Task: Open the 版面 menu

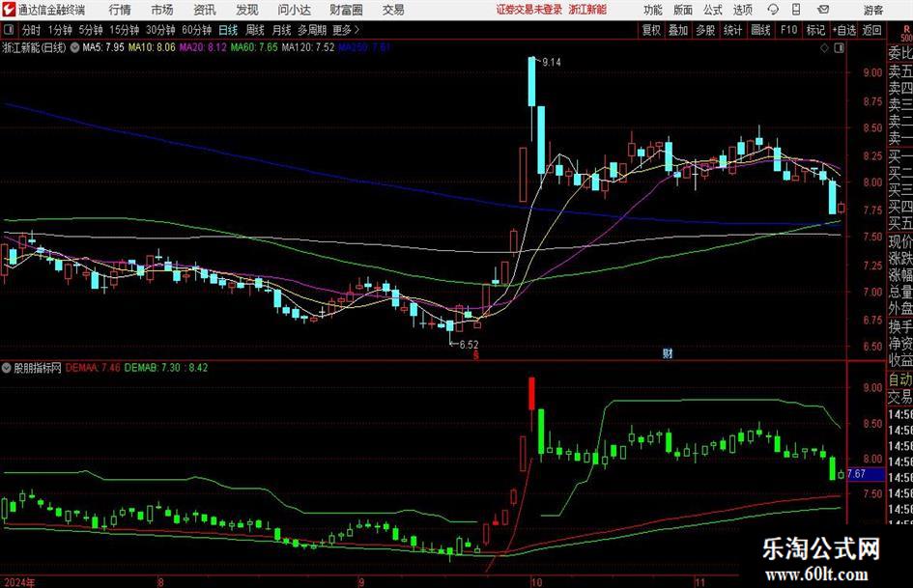Action: tap(682, 10)
